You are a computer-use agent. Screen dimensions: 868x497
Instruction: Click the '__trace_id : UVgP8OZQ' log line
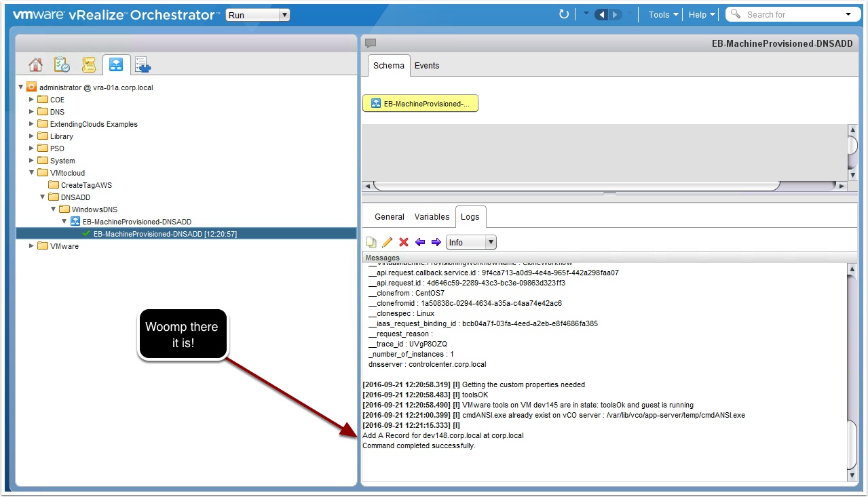coord(407,344)
